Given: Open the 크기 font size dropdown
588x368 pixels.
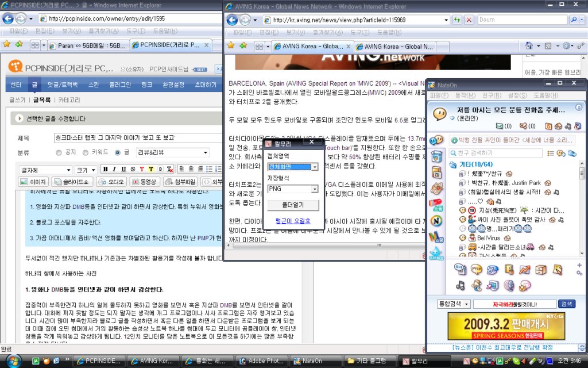Looking at the screenshot, I should pyautogui.click(x=86, y=170).
